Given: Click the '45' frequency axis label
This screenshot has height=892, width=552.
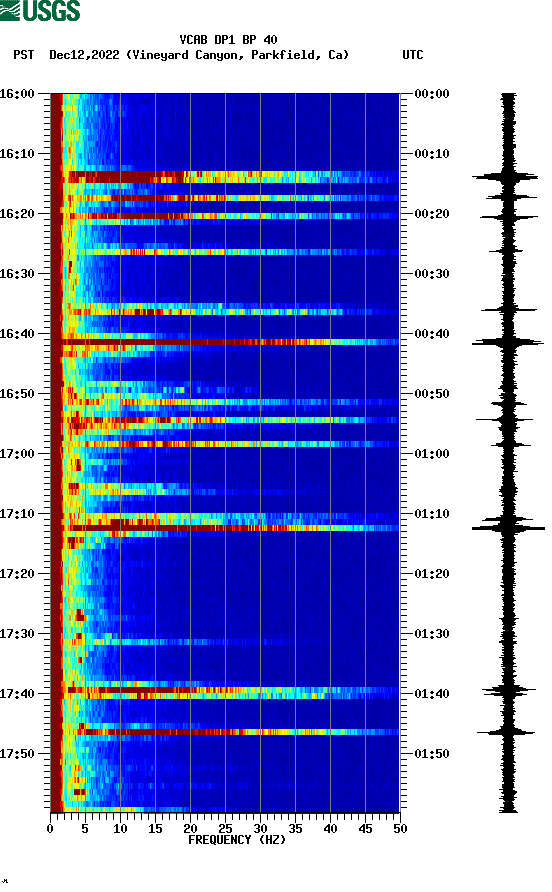Looking at the screenshot, I should (365, 829).
